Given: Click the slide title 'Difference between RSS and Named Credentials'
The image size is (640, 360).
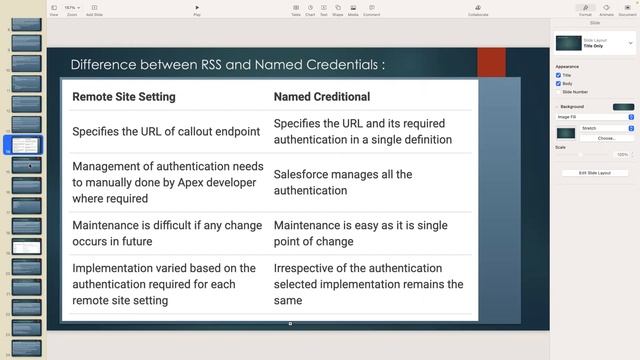Looking at the screenshot, I should click(x=228, y=64).
